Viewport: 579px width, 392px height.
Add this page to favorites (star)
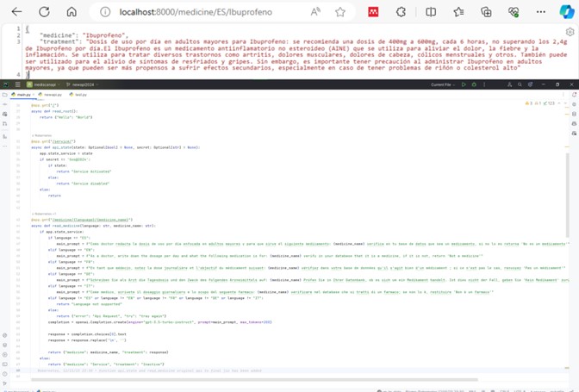(x=340, y=12)
